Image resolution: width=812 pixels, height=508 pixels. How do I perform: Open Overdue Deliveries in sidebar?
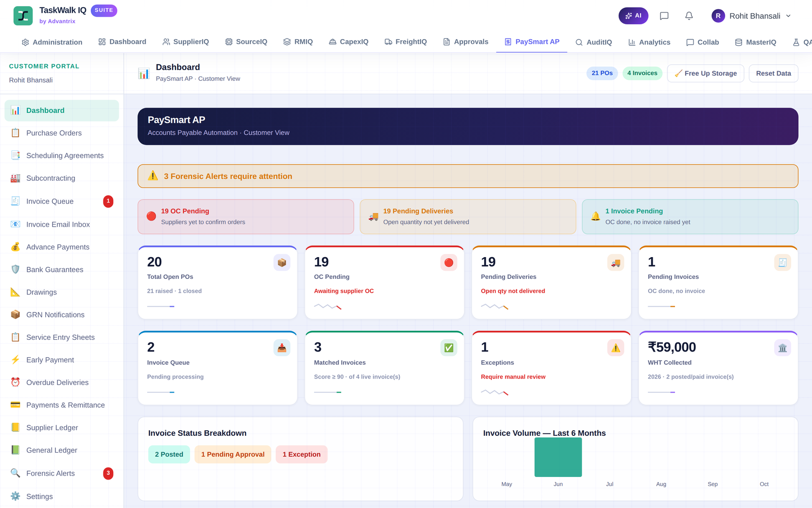(x=62, y=383)
